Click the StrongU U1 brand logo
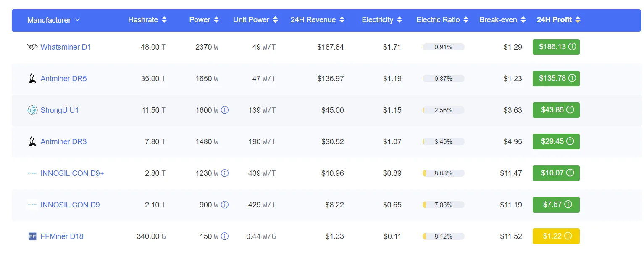The image size is (644, 255). pos(32,110)
